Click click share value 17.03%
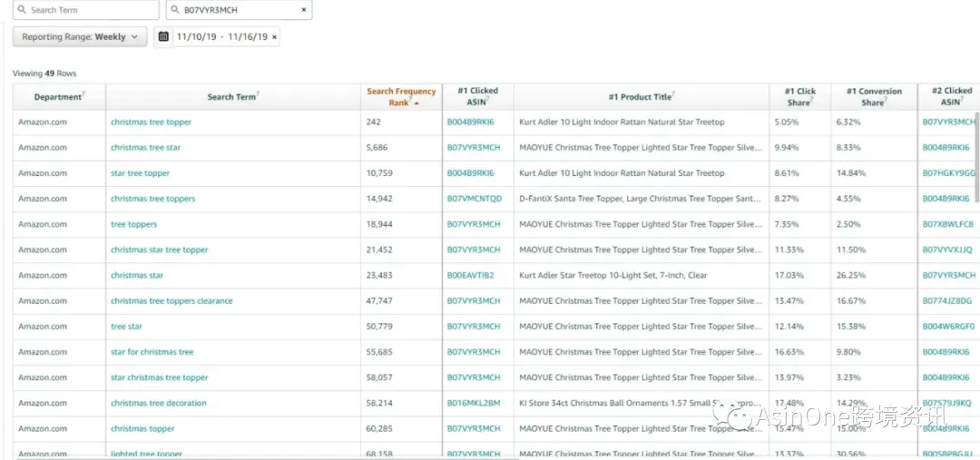The image size is (980, 460). pos(789,275)
